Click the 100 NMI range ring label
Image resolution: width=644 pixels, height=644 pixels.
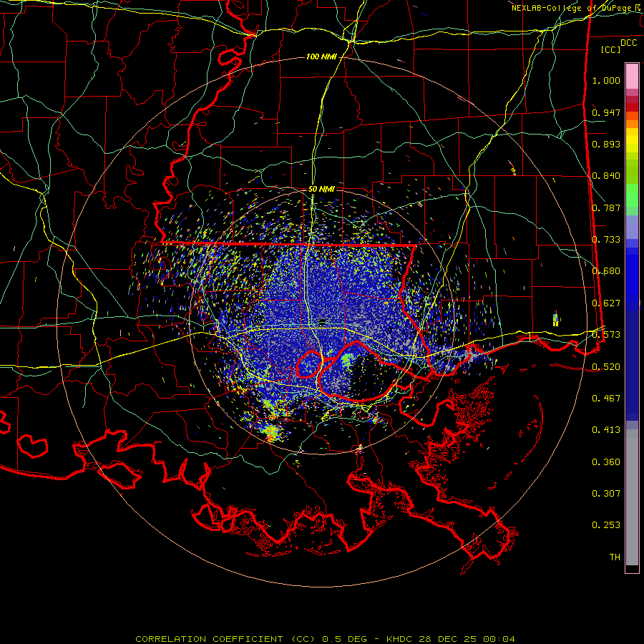tap(321, 57)
